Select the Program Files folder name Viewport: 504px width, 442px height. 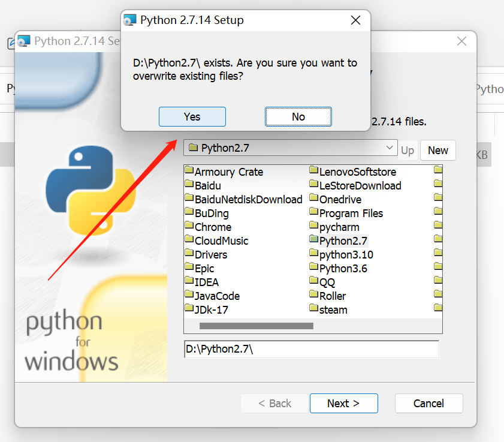tap(351, 214)
